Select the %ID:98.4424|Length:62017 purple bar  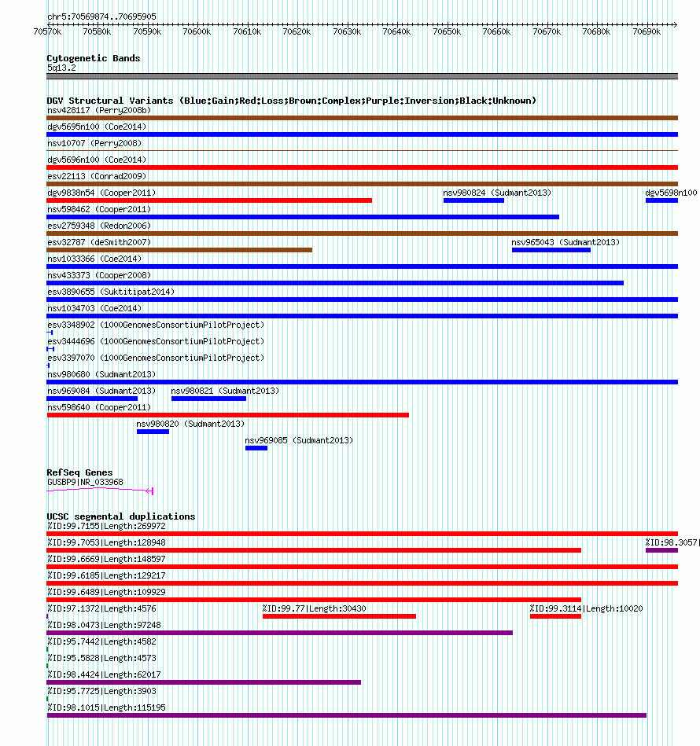click(204, 682)
